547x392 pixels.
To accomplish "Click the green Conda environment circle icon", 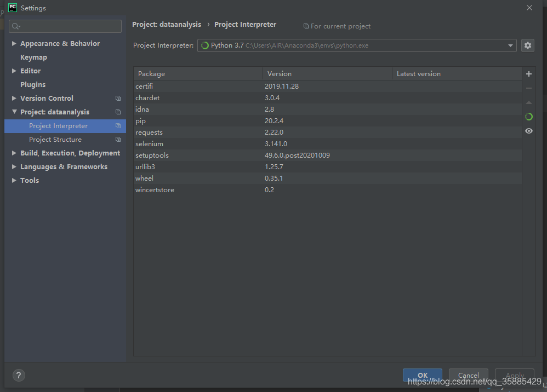I will [529, 117].
